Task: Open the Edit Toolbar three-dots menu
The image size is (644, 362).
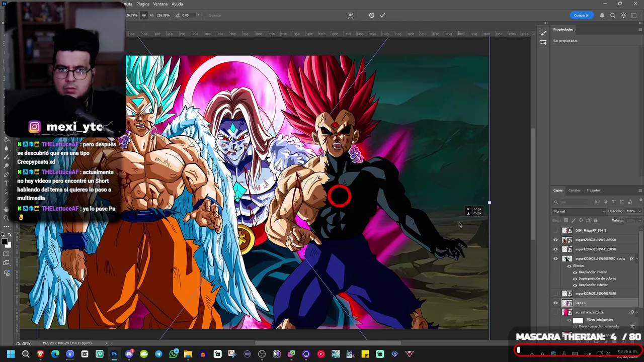Action: 7,227
